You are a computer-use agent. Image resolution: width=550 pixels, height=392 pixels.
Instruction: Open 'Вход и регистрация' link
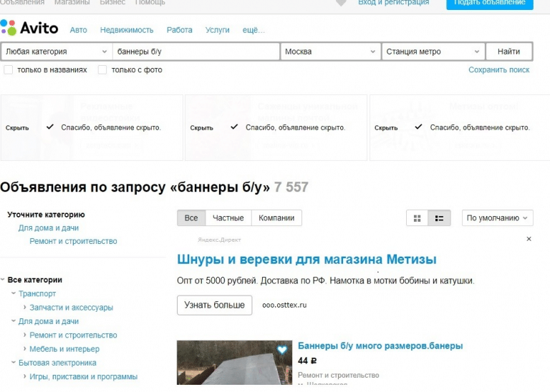point(394,2)
